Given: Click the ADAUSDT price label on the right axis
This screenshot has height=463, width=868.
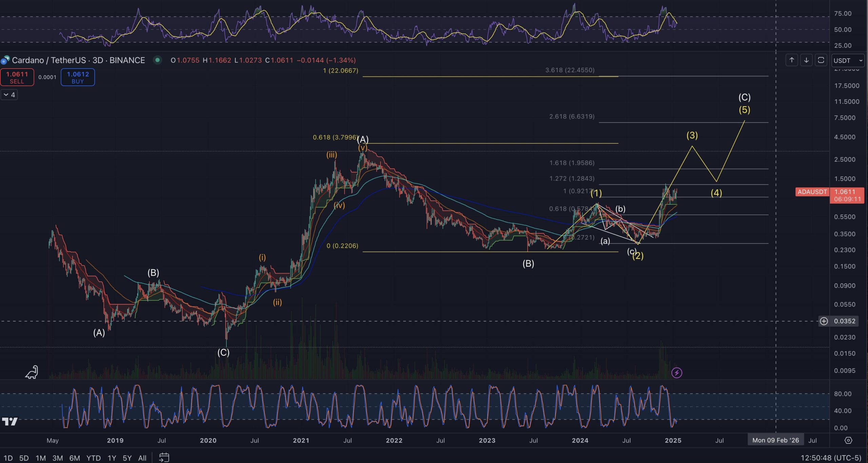Looking at the screenshot, I should pos(812,192).
